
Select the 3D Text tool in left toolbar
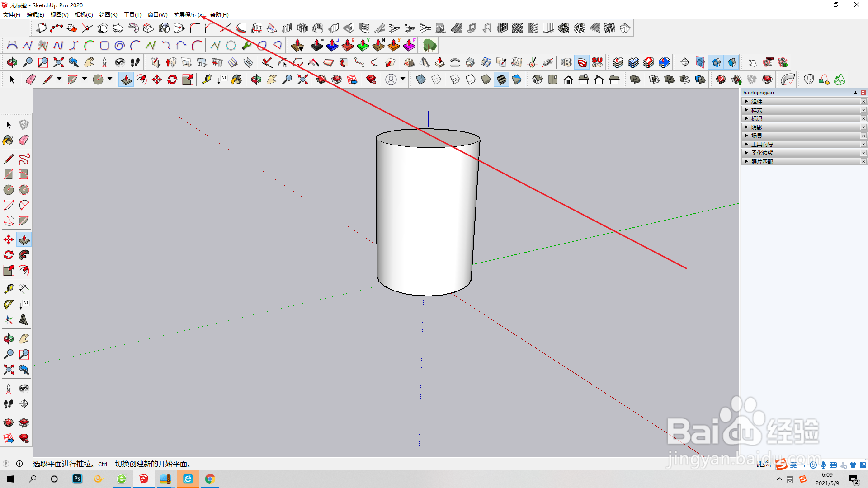24,320
